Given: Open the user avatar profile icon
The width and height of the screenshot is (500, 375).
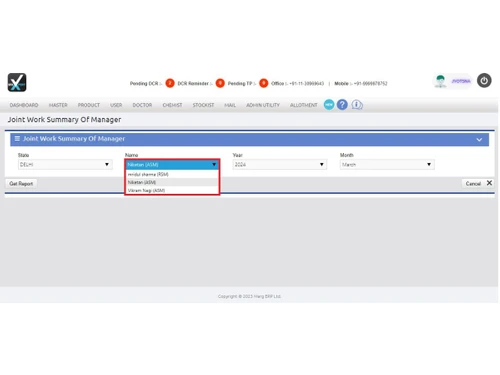Looking at the screenshot, I should coord(441,81).
